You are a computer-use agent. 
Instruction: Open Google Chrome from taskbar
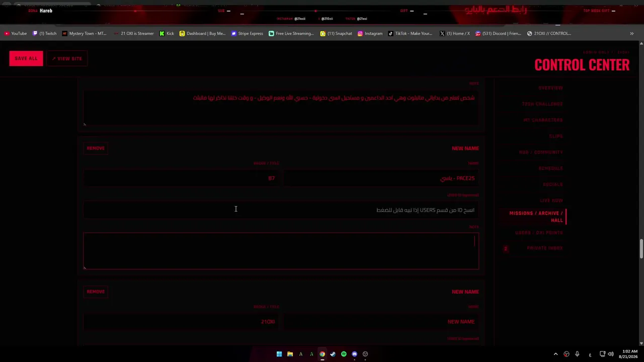[322, 354]
